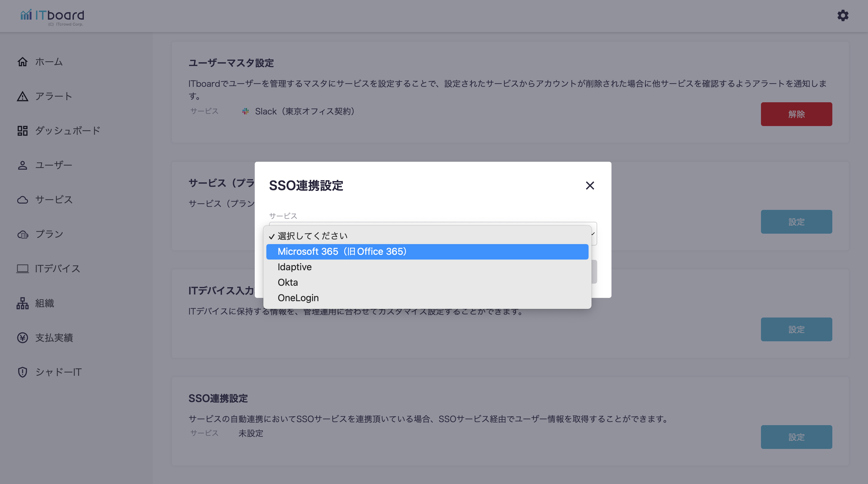Select the 選択してください placeholder option

pos(312,236)
